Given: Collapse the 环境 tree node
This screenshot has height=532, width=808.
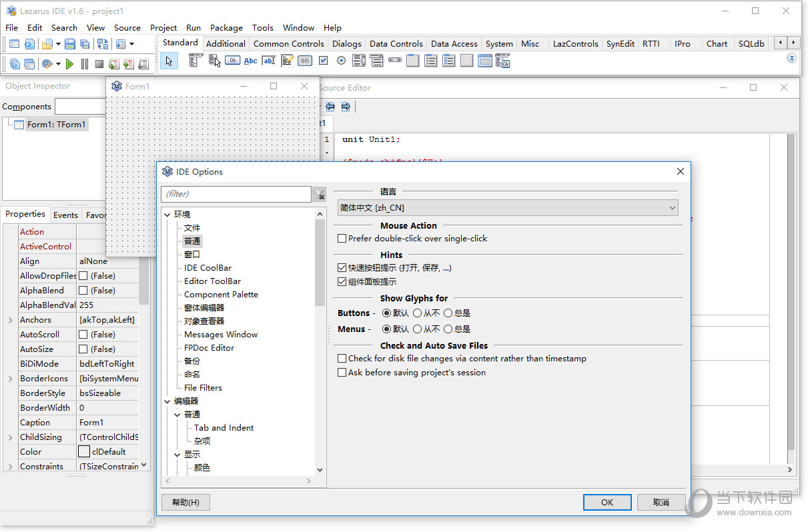Looking at the screenshot, I should tap(167, 215).
